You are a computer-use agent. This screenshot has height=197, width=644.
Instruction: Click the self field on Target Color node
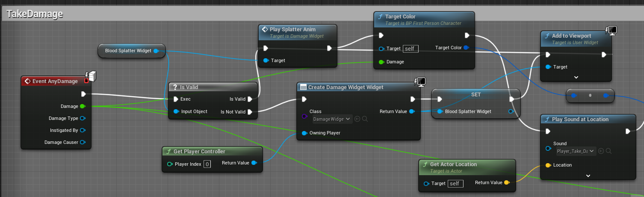pos(411,49)
